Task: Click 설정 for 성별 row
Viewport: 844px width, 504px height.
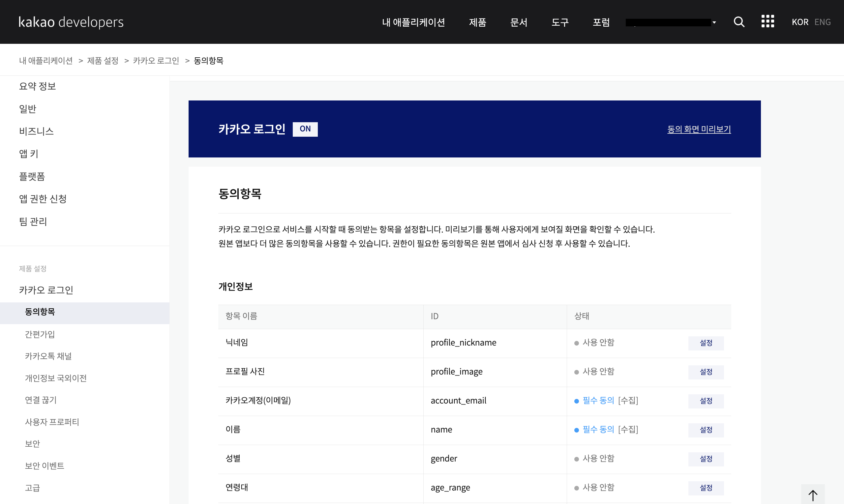Action: pos(706,459)
